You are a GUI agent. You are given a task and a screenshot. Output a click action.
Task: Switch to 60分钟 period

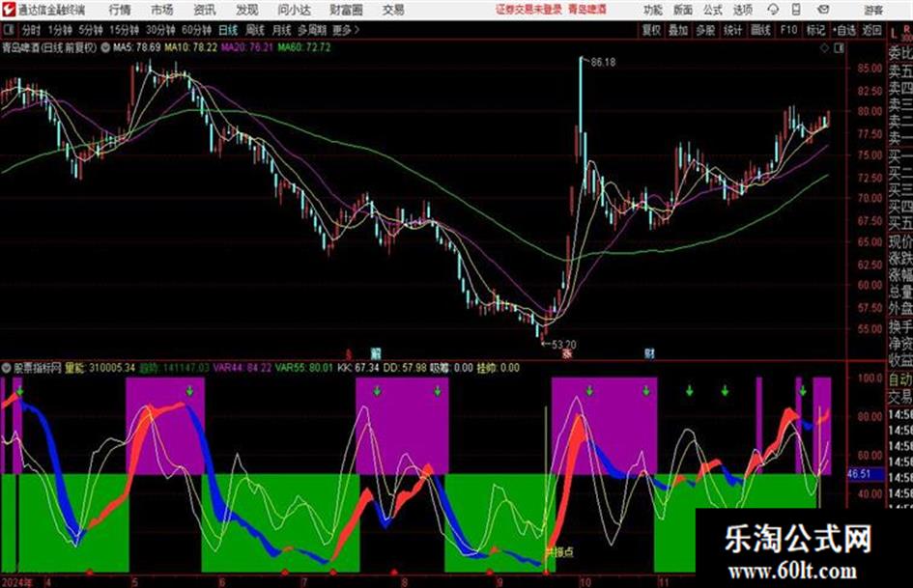tap(196, 30)
